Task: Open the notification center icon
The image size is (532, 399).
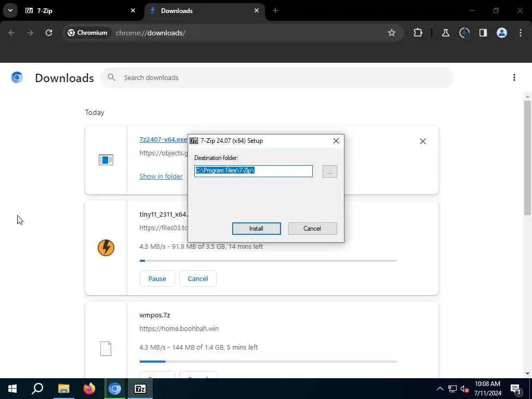Action: tap(515, 389)
